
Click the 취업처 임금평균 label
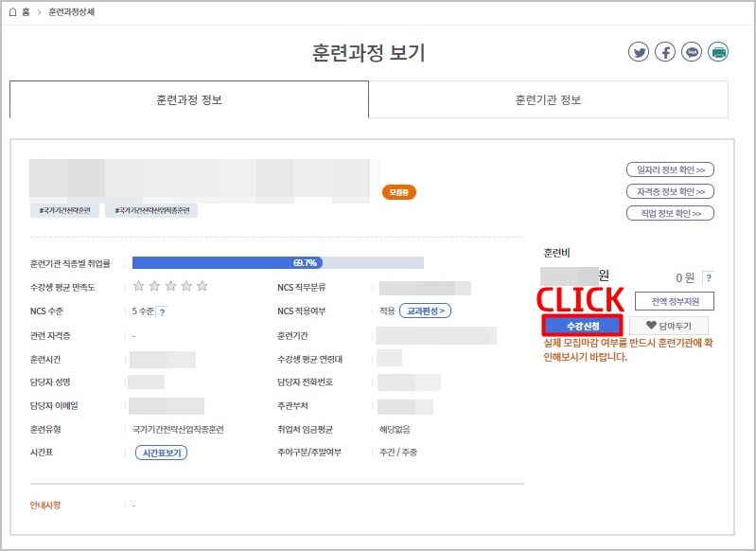305,429
